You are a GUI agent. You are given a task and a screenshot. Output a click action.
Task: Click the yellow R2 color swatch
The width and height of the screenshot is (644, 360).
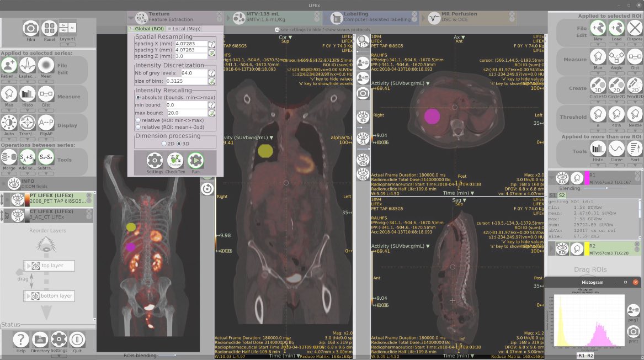587,248
